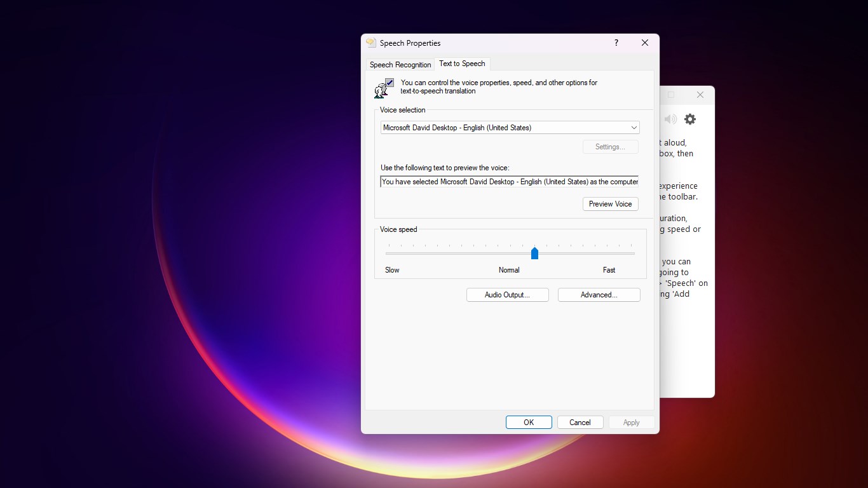868x488 pixels.
Task: Click the text-to-speech description icon
Action: (384, 88)
